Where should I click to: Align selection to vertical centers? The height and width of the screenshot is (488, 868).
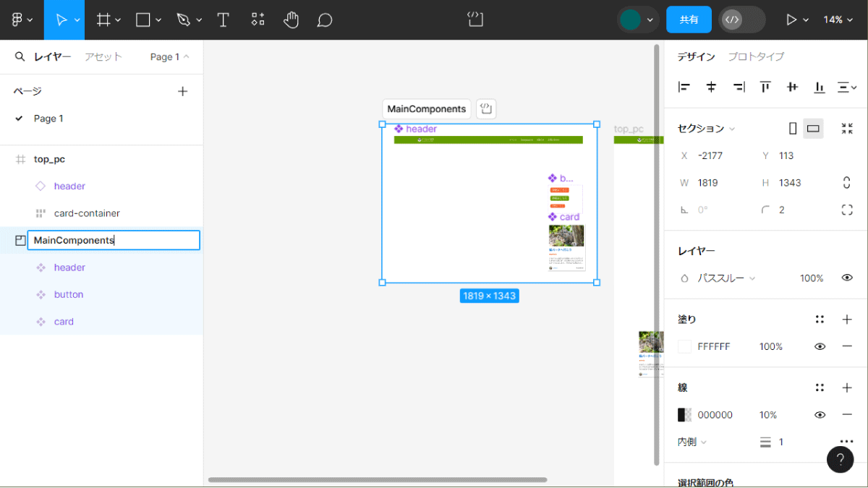pyautogui.click(x=792, y=87)
